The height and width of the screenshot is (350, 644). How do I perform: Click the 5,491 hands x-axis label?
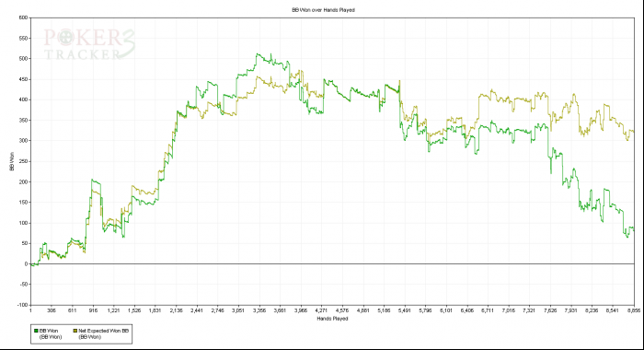point(405,310)
